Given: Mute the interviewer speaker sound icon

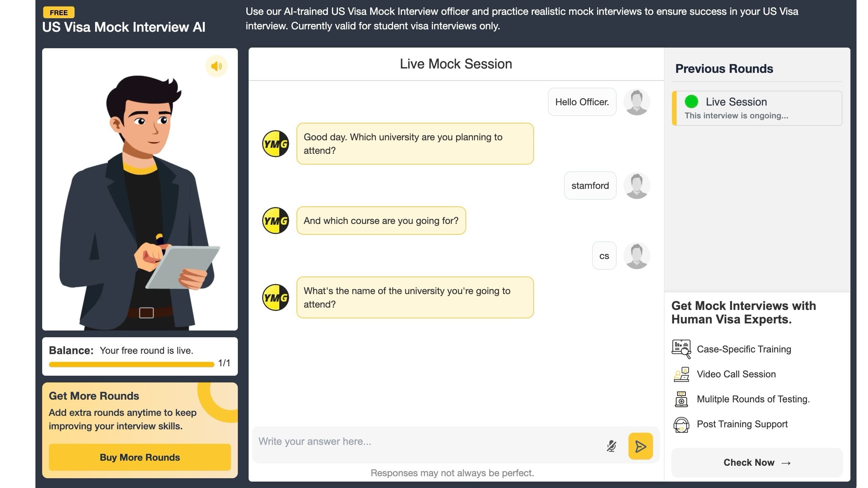Looking at the screenshot, I should (x=216, y=66).
